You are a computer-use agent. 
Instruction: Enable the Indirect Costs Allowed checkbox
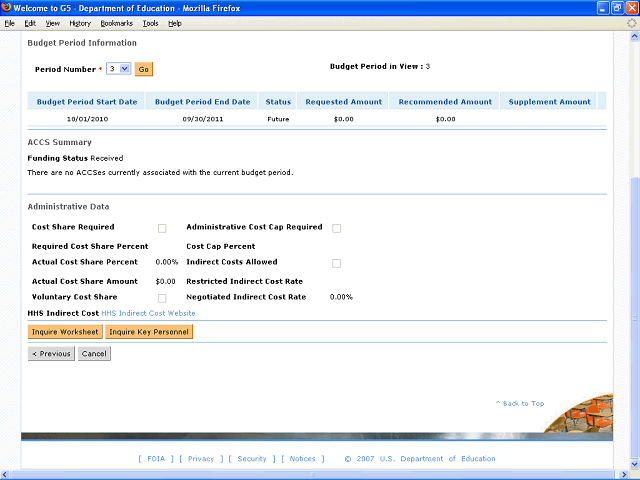[336, 263]
